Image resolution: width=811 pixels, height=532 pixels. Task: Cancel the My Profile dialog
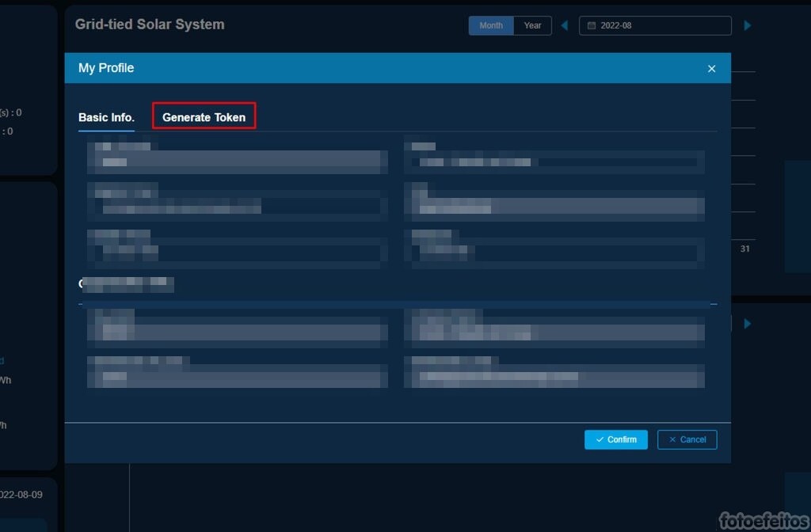pos(687,439)
